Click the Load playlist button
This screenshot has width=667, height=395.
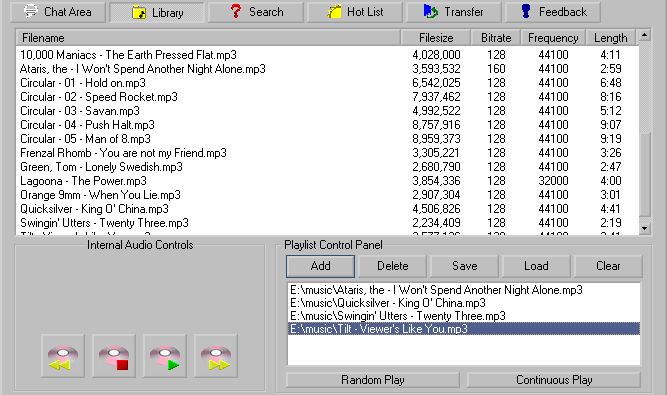(536, 266)
